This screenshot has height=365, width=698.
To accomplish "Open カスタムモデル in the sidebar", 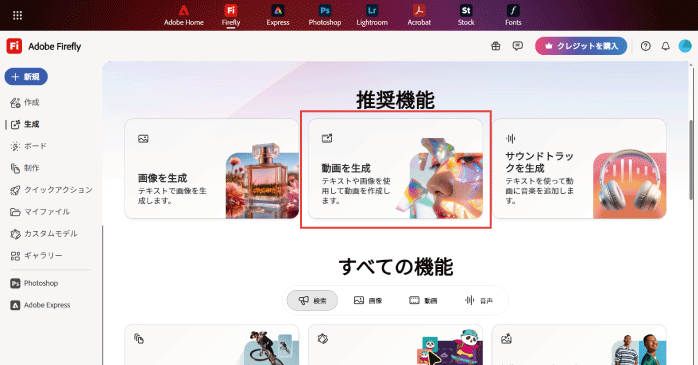I will [x=44, y=233].
